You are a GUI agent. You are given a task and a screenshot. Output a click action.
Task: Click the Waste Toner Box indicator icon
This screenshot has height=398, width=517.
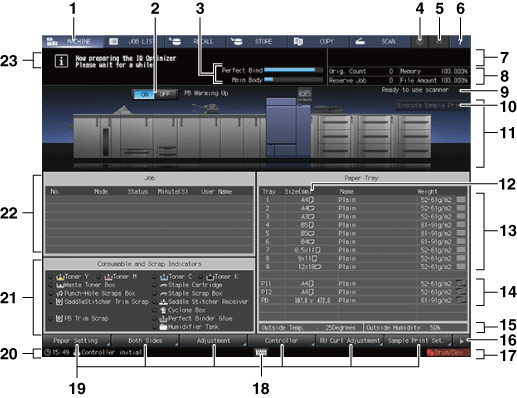60,285
